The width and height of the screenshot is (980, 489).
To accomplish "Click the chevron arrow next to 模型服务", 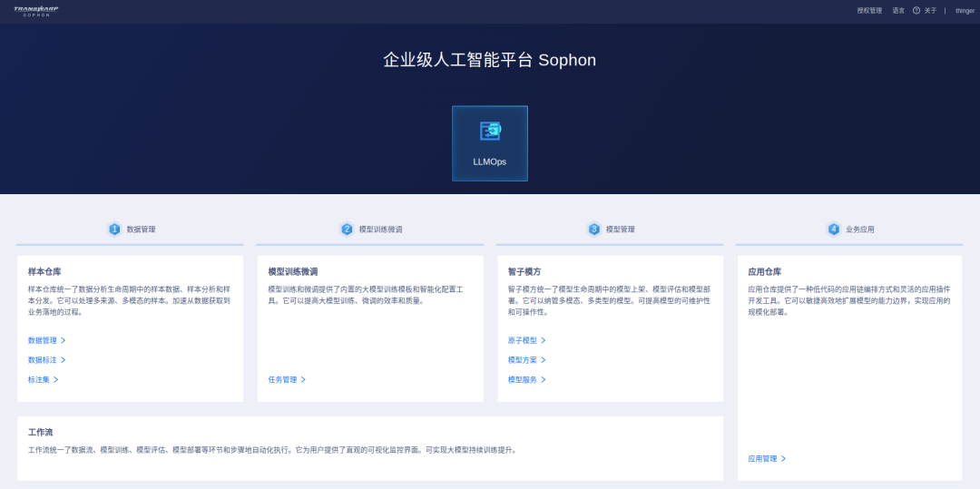I will point(544,379).
